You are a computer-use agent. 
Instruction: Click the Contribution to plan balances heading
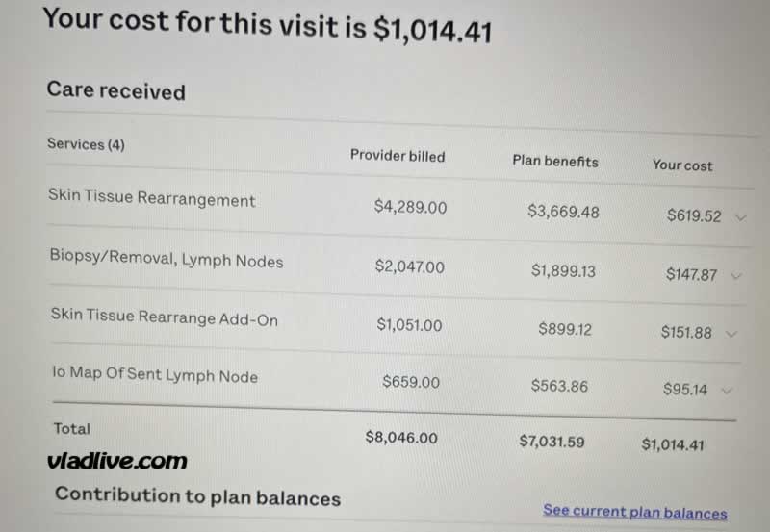197,496
